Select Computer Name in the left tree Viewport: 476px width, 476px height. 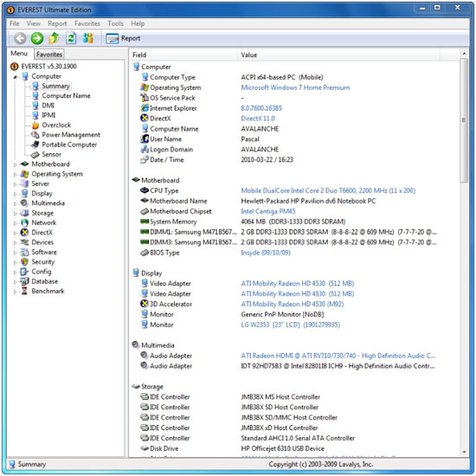66,95
